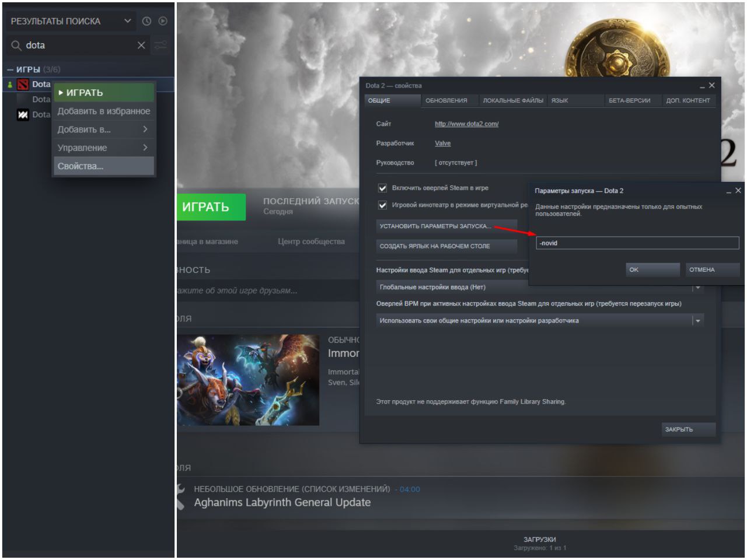Close the launch options dialog
Screen dimensions: 747x560
pyautogui.click(x=738, y=191)
